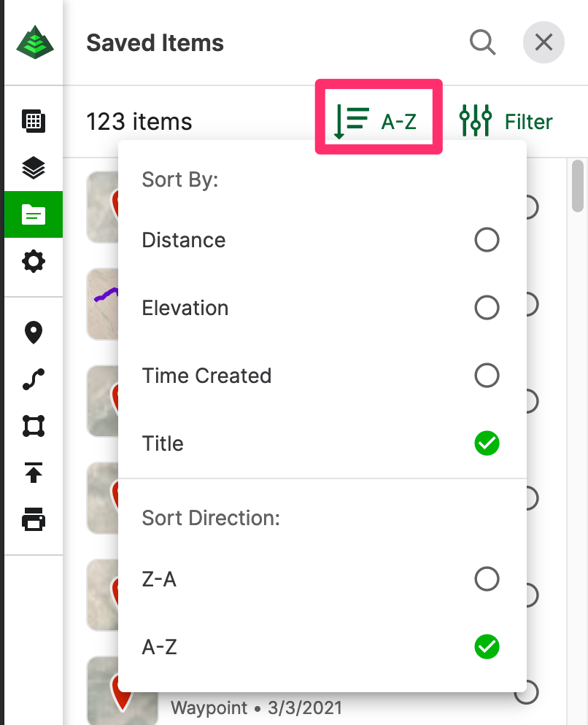The height and width of the screenshot is (725, 588).
Task: Open the map layers stack icon
Action: pyautogui.click(x=34, y=168)
